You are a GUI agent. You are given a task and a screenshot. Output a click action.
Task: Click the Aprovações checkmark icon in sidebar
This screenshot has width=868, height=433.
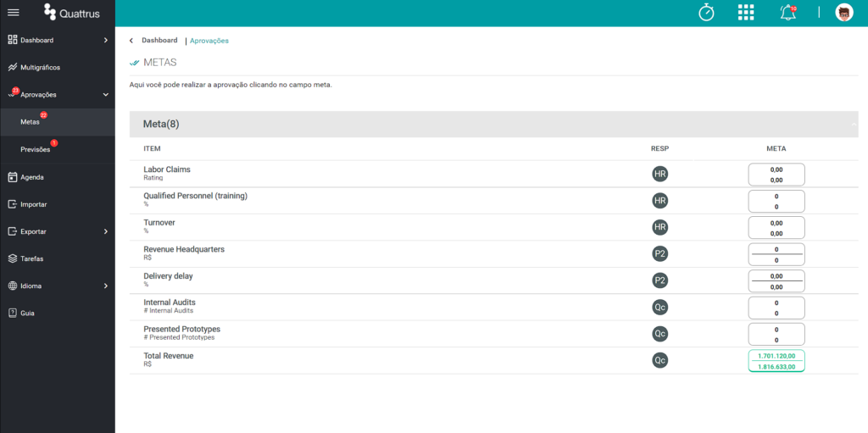pyautogui.click(x=12, y=94)
